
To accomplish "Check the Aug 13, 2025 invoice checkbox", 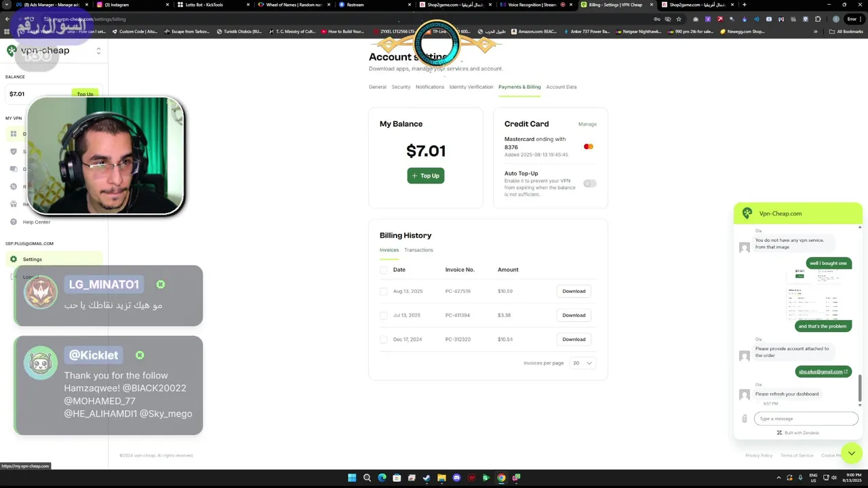I will [384, 291].
